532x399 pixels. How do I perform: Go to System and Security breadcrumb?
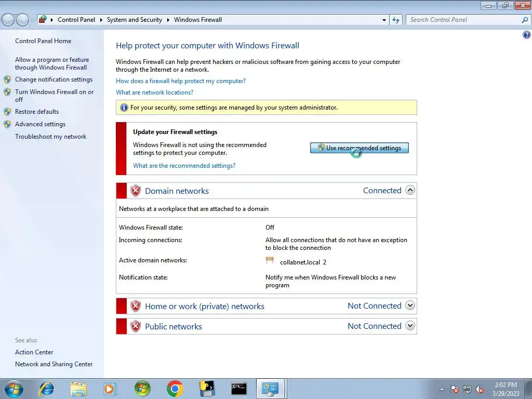click(135, 20)
